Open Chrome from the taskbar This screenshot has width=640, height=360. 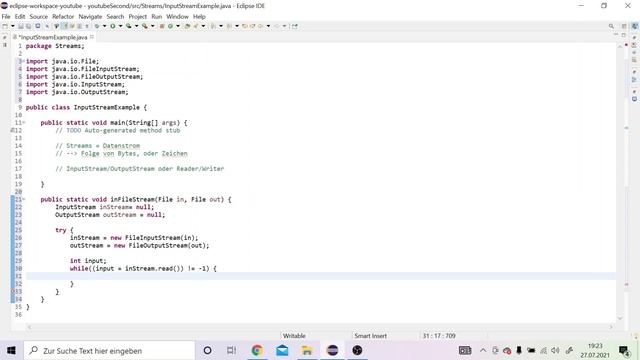click(x=257, y=351)
